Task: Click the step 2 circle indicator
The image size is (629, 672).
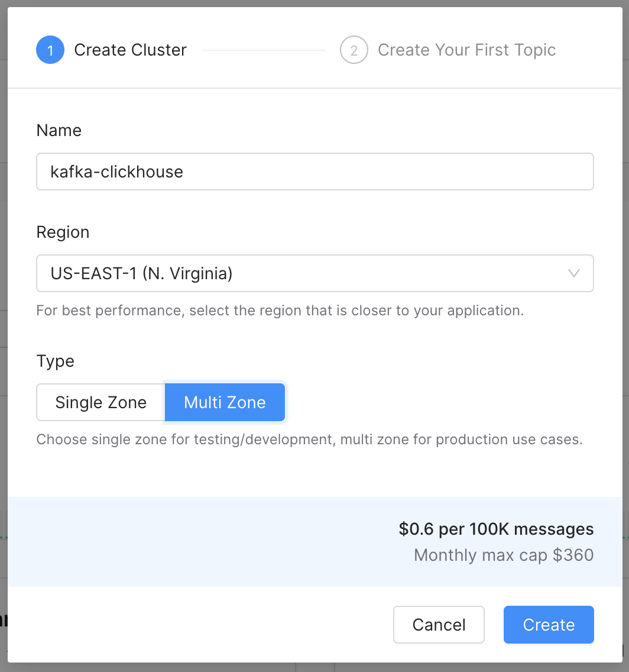Action: pyautogui.click(x=354, y=50)
